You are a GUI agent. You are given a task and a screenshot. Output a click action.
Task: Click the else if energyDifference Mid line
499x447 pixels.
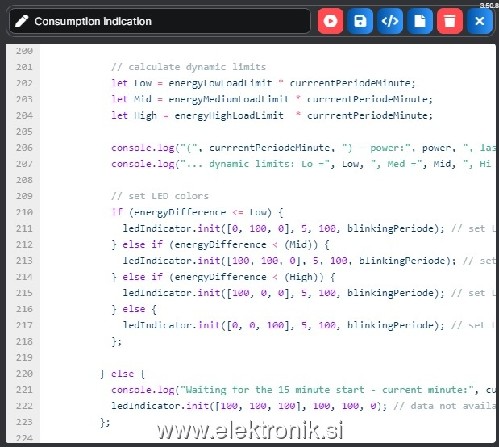click(x=220, y=245)
